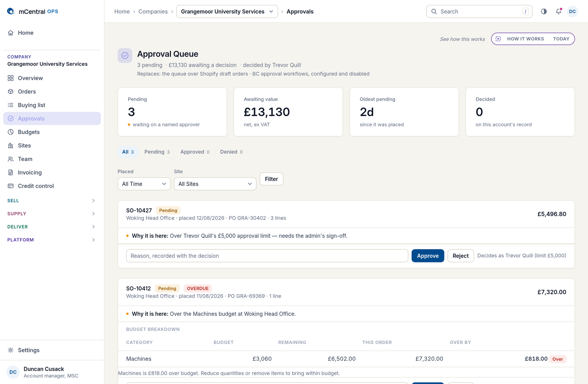Switch to the Pending tab

tap(157, 152)
